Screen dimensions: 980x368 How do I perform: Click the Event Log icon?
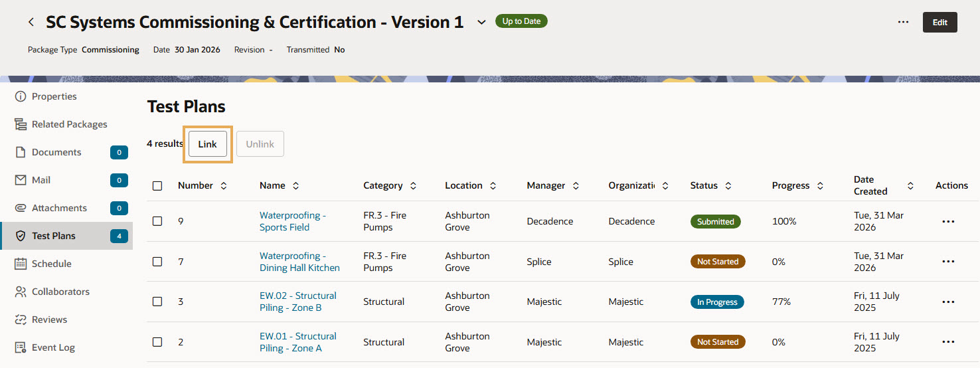[21, 347]
